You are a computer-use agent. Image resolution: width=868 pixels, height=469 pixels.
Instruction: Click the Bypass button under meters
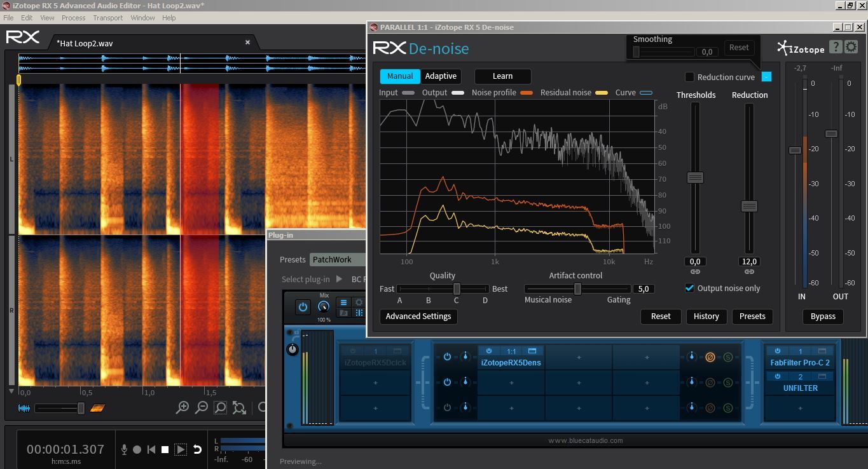[823, 316]
